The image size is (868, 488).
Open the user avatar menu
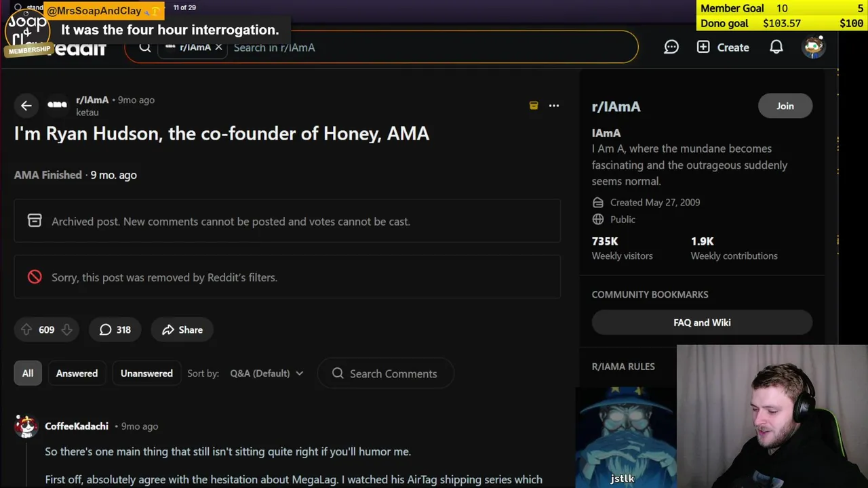813,47
